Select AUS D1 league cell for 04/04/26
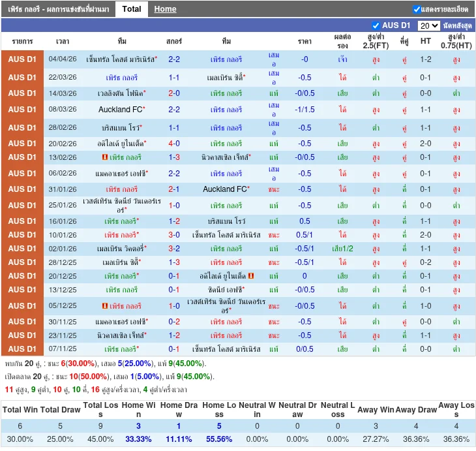 coord(22,59)
